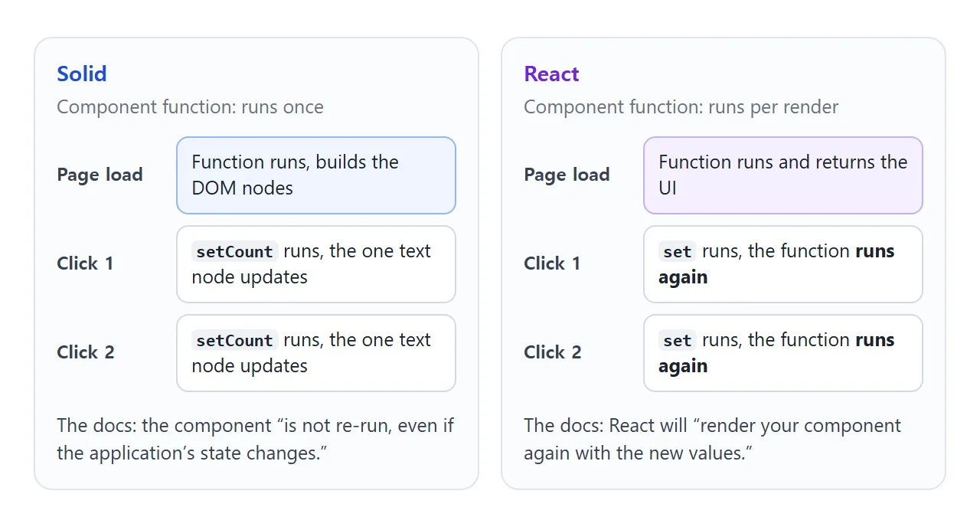Click bold "runs again" in React Click 2
980x530 pixels.
776,353
